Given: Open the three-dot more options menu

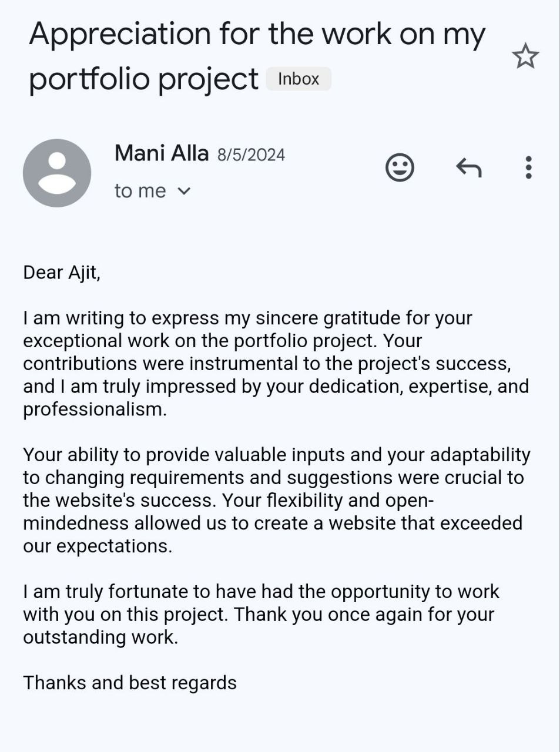Looking at the screenshot, I should tap(529, 167).
